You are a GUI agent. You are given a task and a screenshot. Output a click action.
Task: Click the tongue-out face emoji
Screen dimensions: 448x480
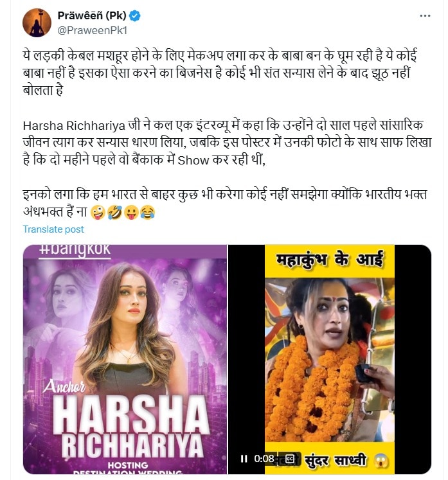click(131, 213)
